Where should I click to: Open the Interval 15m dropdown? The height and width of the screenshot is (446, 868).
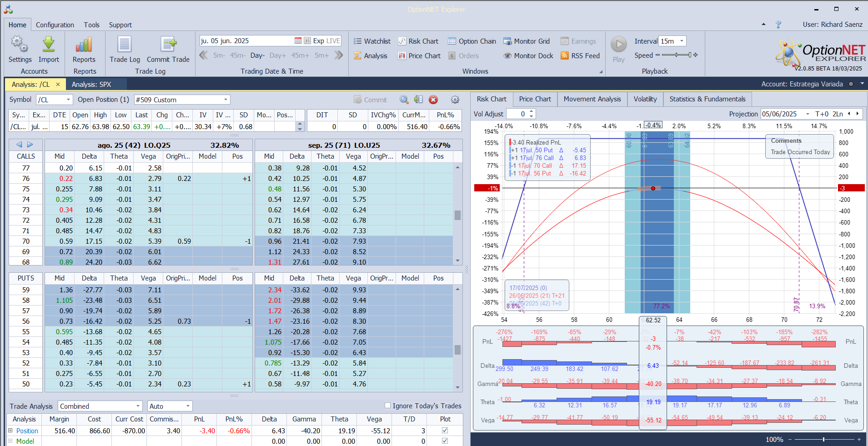682,41
